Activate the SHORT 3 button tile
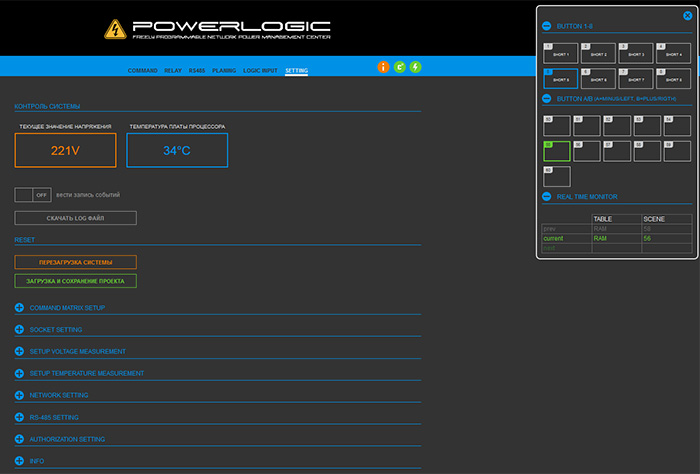This screenshot has width=700, height=474. click(636, 54)
